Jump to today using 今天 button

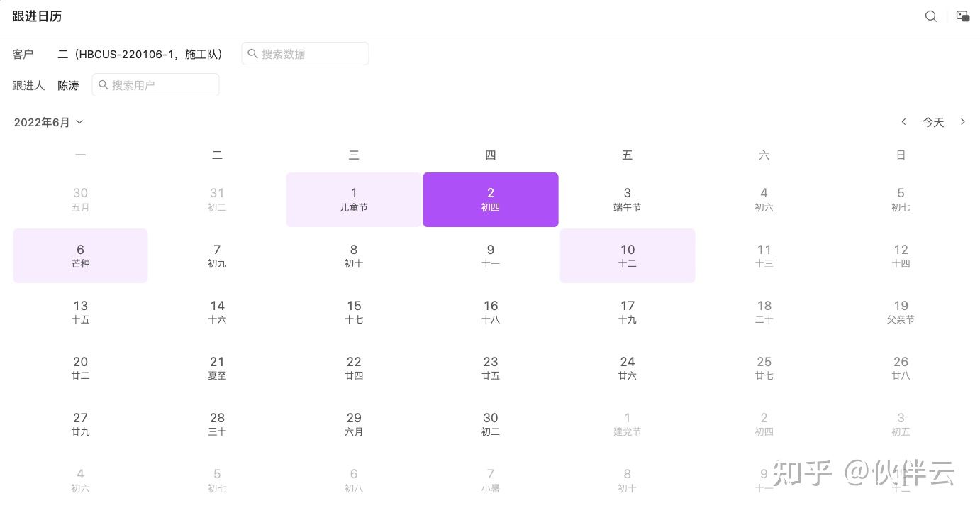point(933,122)
